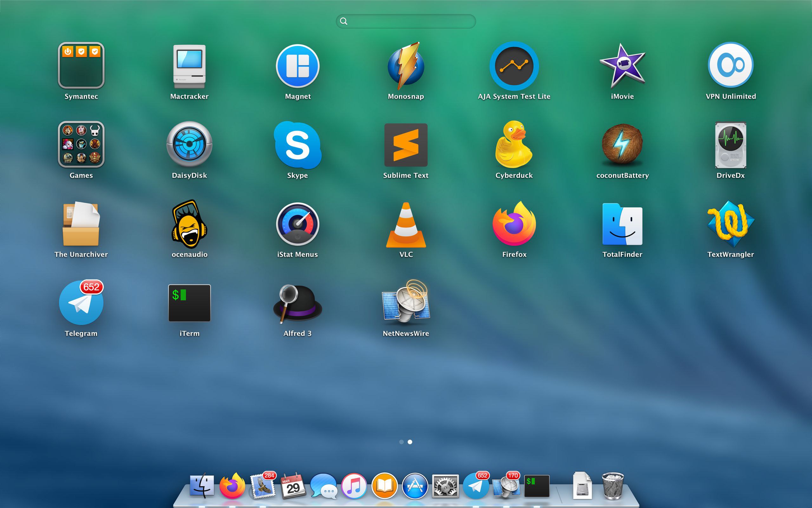
Task: Open VLC media player
Action: coord(406,224)
